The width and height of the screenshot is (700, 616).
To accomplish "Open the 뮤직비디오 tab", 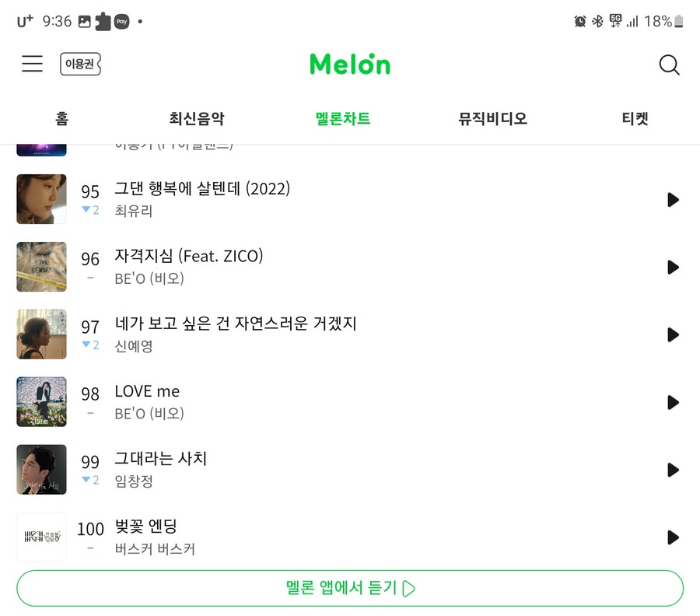I will [x=492, y=119].
